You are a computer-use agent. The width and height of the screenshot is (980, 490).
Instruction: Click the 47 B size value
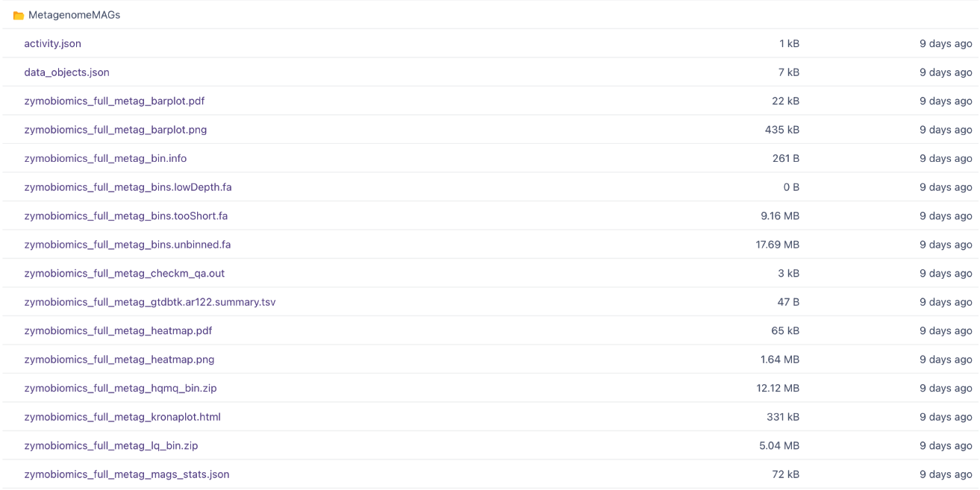coord(789,302)
